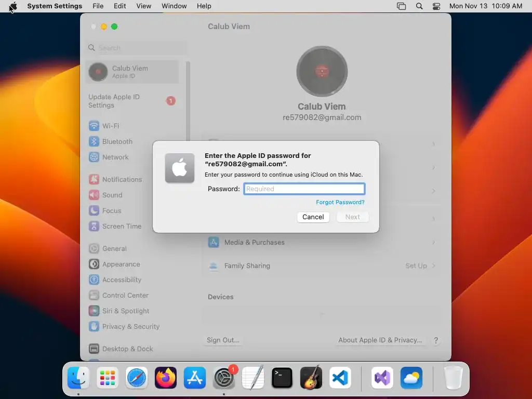Open the View menu
Viewport: 532px width, 399px height.
(143, 6)
